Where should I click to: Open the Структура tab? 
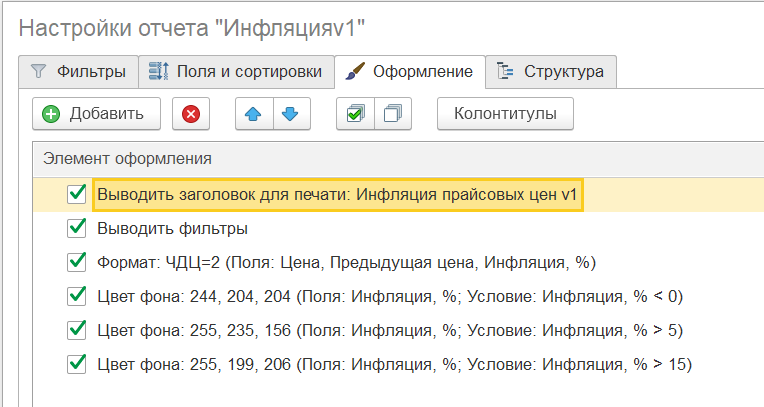[x=551, y=72]
